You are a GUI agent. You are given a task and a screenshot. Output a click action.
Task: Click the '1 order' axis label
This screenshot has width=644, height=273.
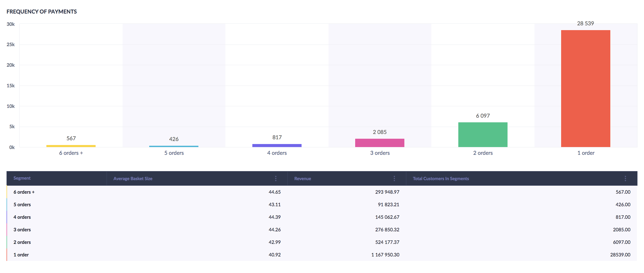(x=586, y=153)
